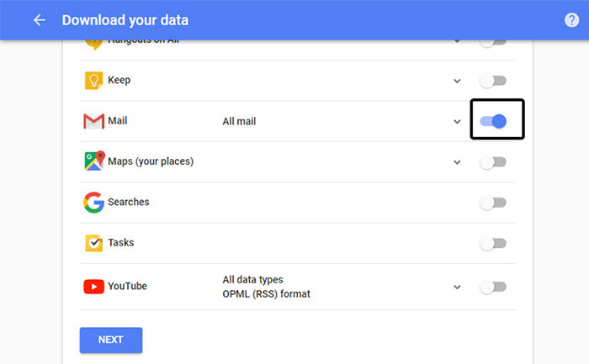Enable the Maps (your places) toggle
The height and width of the screenshot is (364, 589).
point(493,162)
